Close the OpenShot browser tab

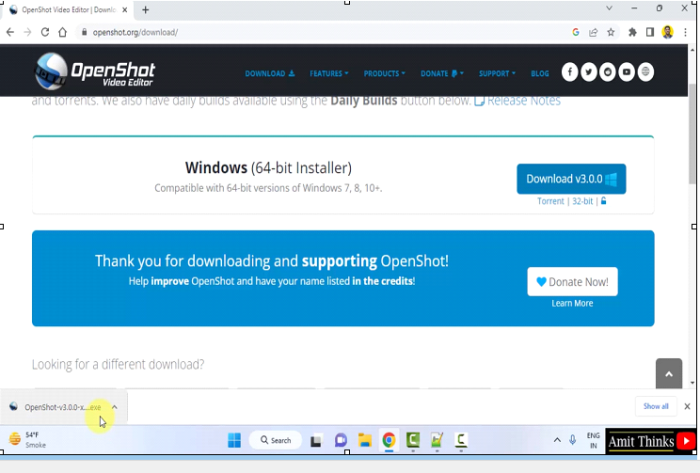click(x=125, y=10)
